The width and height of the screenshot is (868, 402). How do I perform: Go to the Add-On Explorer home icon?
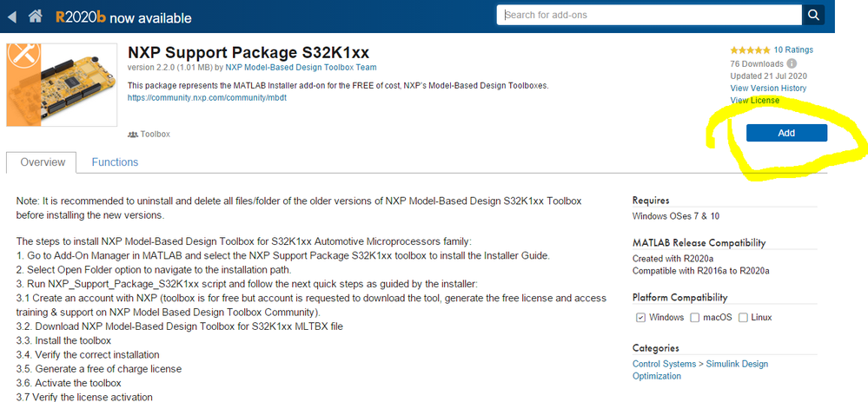pyautogui.click(x=35, y=16)
